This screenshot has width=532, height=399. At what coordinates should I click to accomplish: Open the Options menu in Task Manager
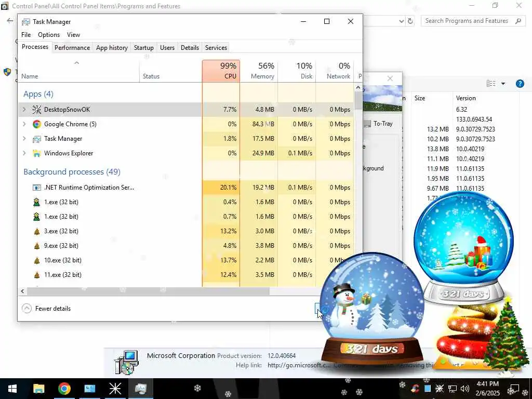[x=49, y=35]
